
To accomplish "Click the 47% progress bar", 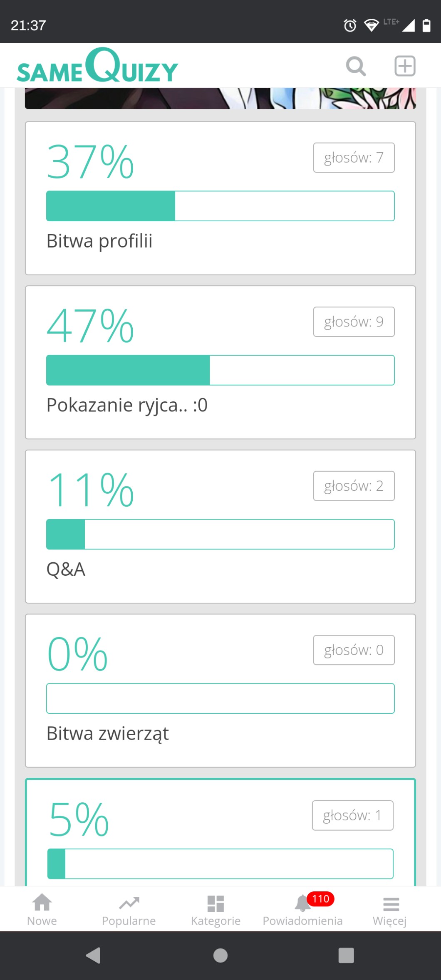I will click(x=220, y=370).
